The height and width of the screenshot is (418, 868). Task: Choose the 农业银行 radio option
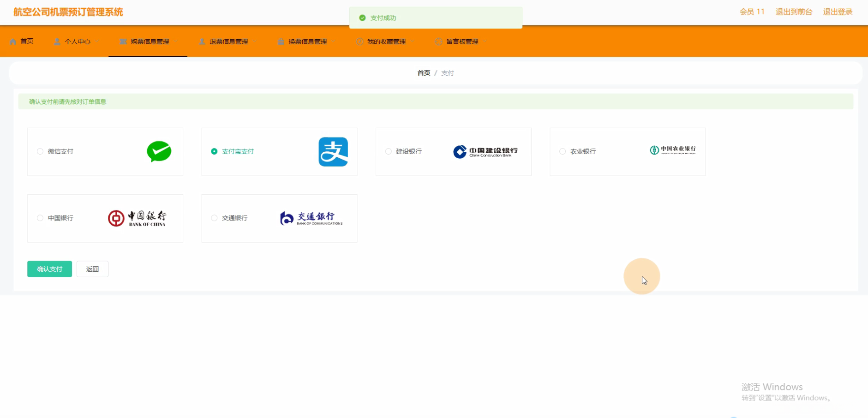pos(563,151)
